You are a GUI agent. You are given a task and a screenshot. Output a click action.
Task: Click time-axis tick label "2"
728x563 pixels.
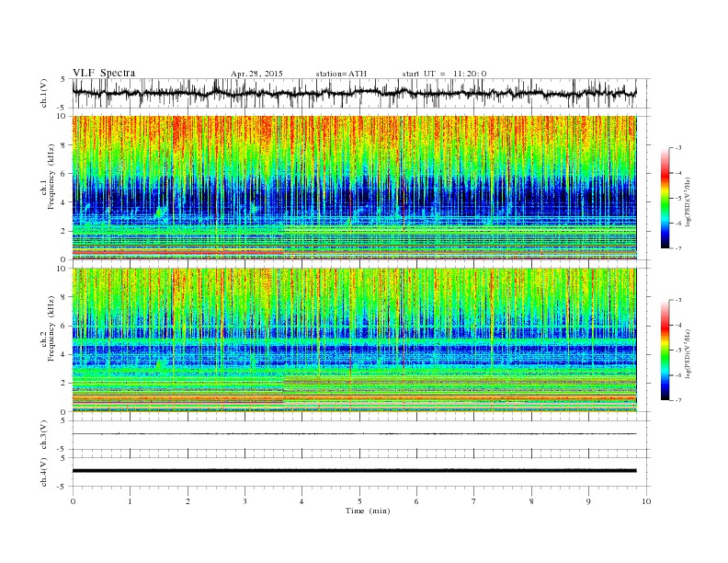pos(188,501)
